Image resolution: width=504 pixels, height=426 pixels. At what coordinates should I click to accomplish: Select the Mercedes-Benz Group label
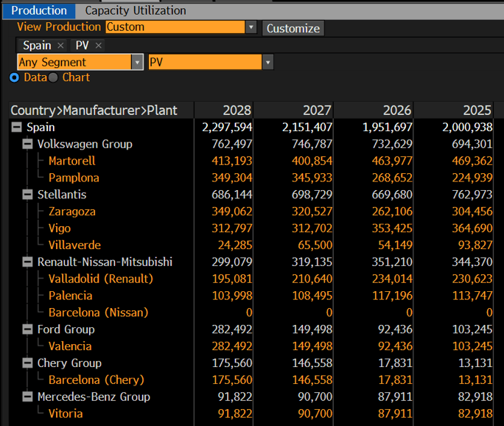pos(94,397)
